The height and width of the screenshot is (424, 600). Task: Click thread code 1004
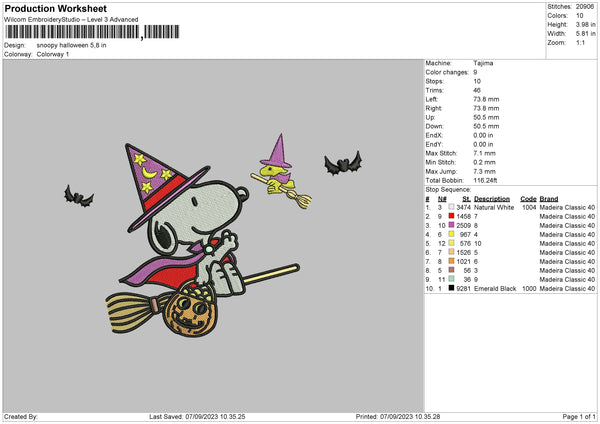(x=529, y=207)
